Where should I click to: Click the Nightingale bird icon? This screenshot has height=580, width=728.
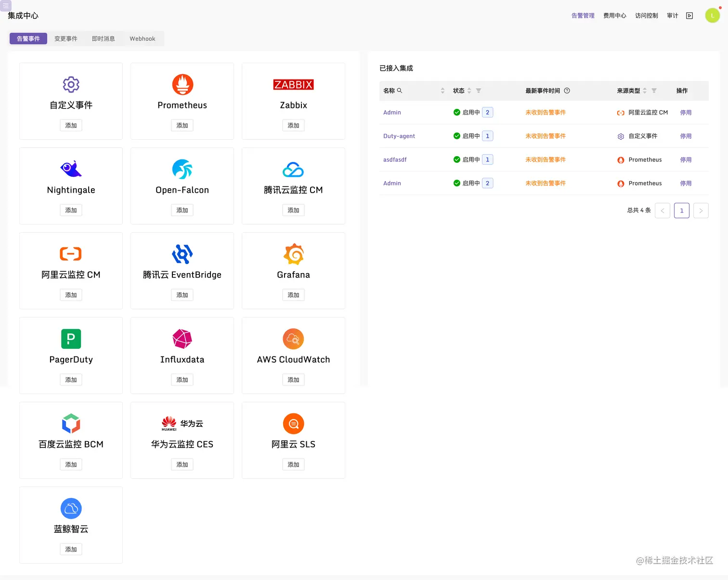tap(71, 169)
